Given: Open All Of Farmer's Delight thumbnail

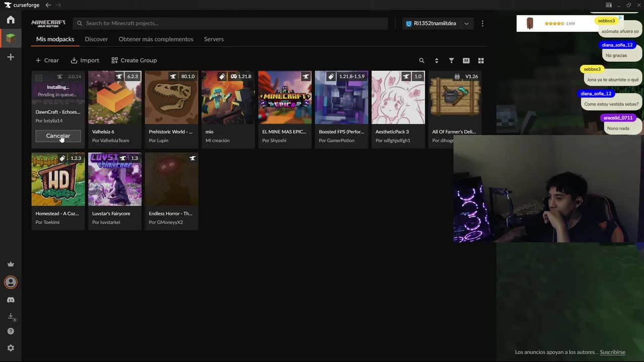Looking at the screenshot, I should point(455,98).
